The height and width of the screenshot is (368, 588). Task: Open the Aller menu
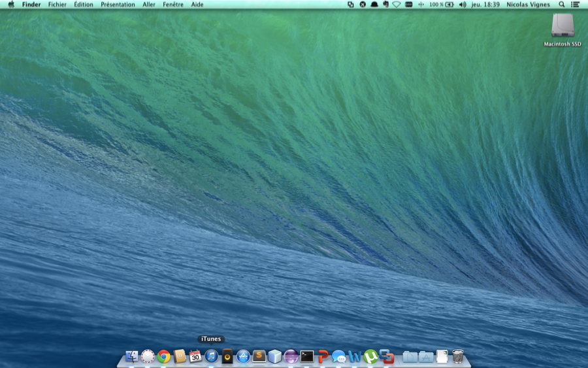pos(149,5)
